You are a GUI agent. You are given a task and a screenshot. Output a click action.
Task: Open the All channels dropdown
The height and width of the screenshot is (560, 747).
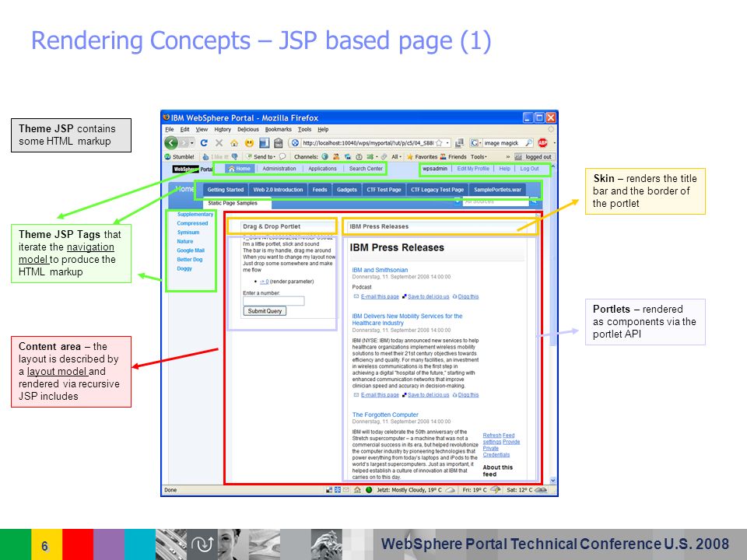pos(396,156)
